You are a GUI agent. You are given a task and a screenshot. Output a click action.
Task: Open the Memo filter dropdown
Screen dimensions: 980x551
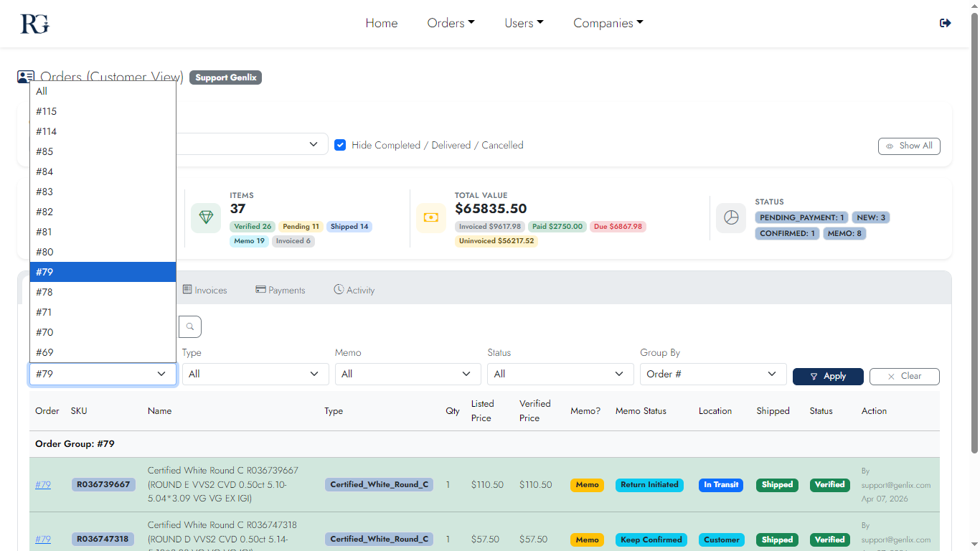[x=407, y=374]
